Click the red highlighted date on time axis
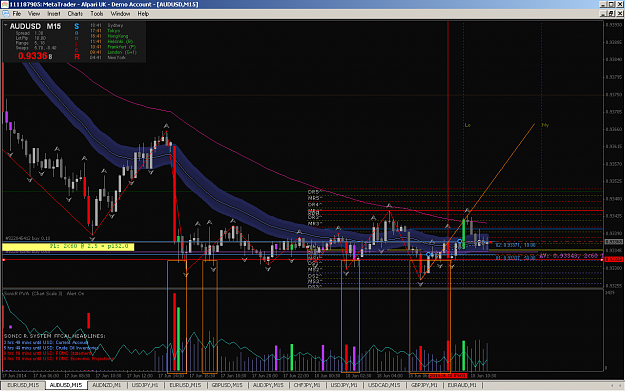 (447, 375)
